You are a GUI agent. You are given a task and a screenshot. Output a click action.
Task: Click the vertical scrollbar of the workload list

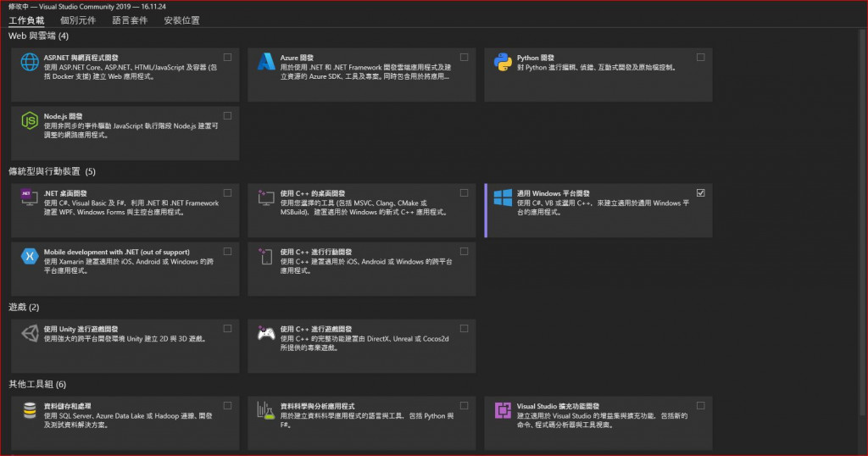click(862, 221)
